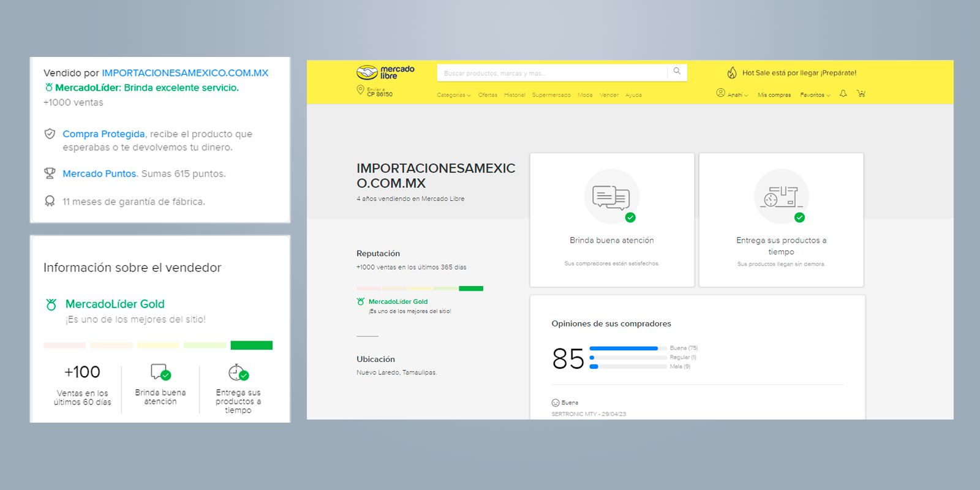Click the smiley face icon beside Buena review
The height and width of the screenshot is (490, 980).
point(556,403)
